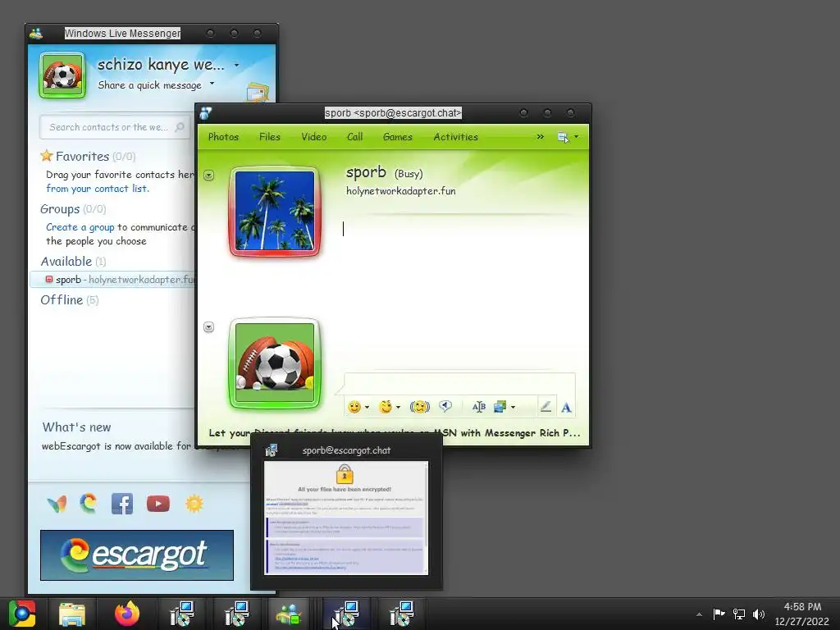
Task: Switch to handwriting pen mode
Action: [x=546, y=407]
